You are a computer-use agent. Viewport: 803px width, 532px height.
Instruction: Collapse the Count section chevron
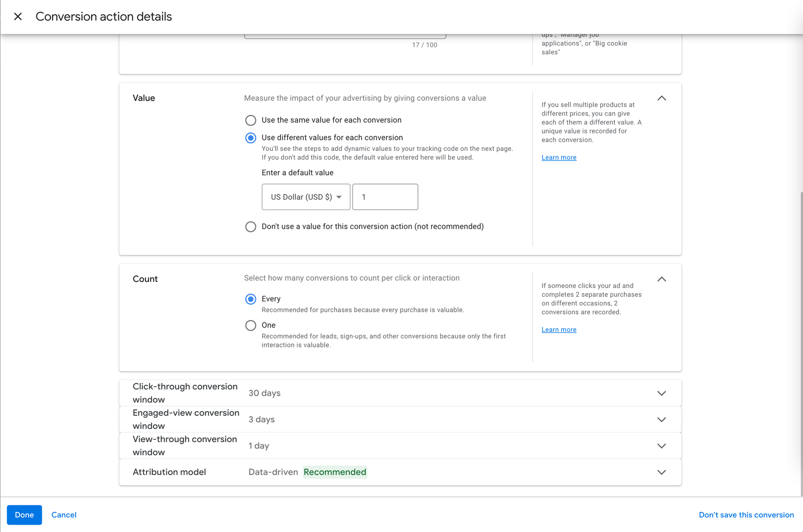(661, 279)
